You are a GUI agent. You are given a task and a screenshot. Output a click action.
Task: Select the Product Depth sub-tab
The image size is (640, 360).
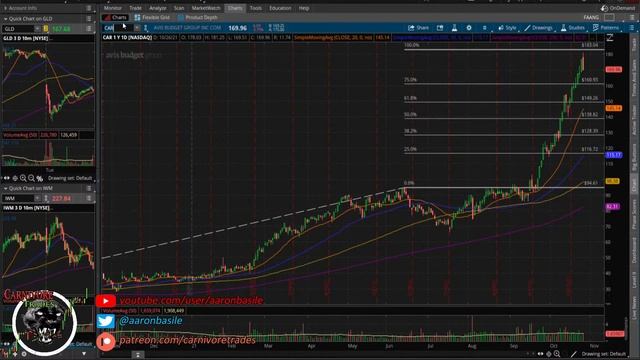click(198, 18)
